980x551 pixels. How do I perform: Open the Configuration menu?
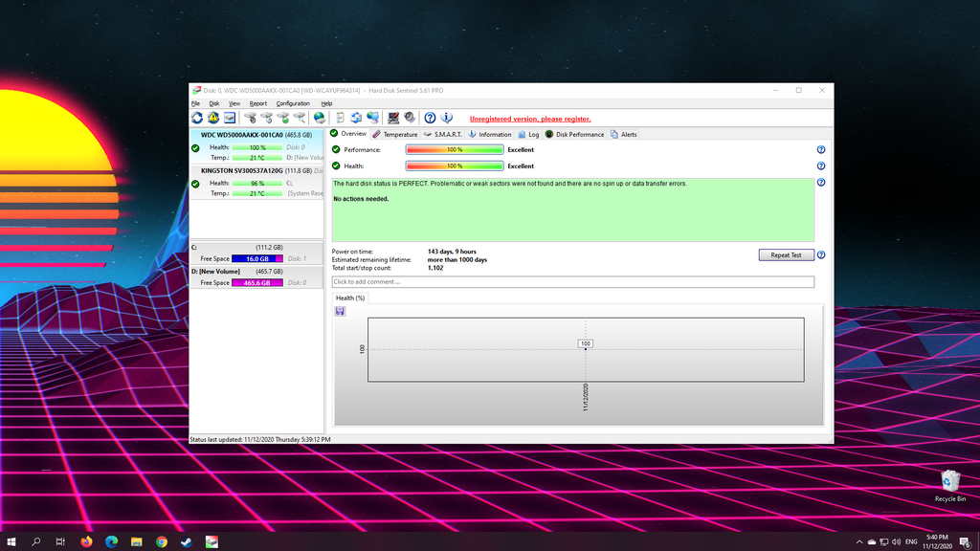coord(293,103)
